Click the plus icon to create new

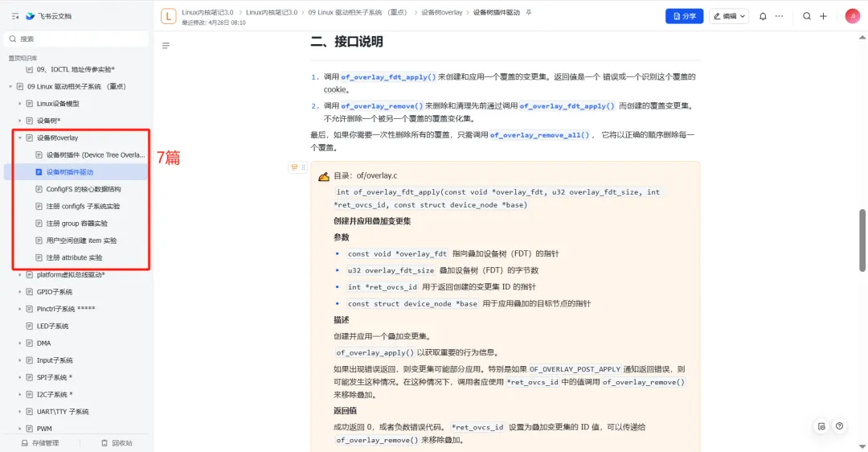coord(823,16)
